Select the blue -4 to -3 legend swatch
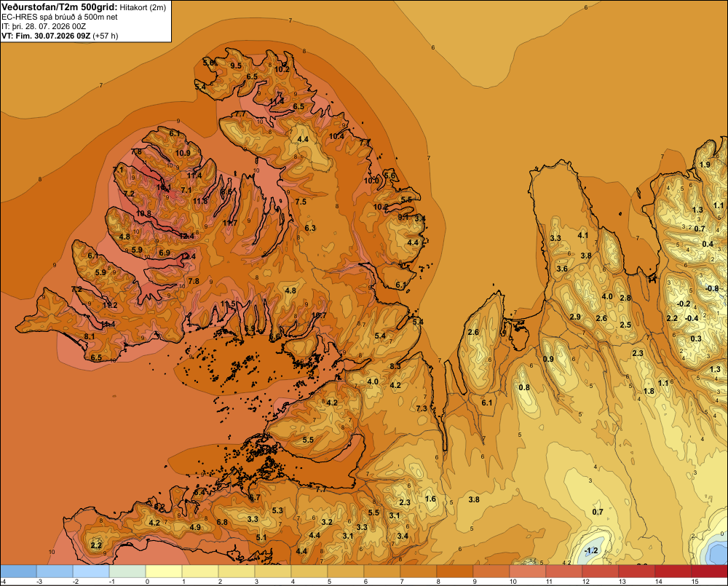728x586 pixels. point(19,571)
